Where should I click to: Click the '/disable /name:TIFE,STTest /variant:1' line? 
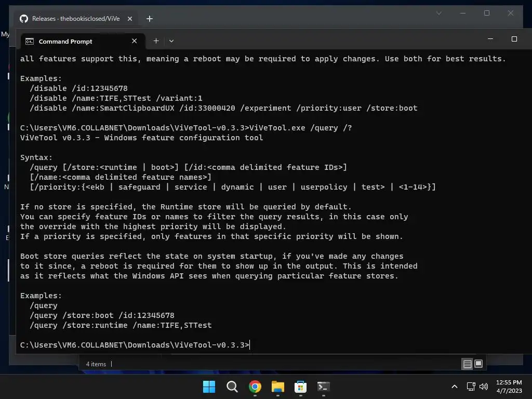[116, 98]
